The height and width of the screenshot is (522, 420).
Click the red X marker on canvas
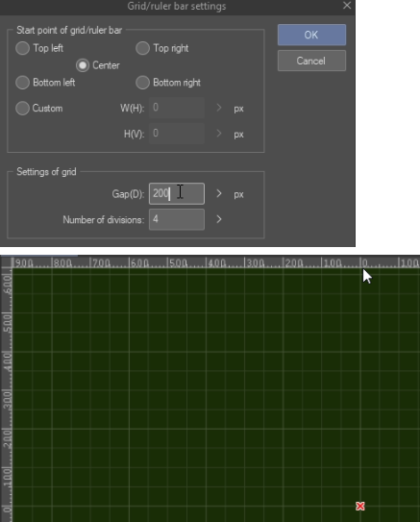coord(360,507)
